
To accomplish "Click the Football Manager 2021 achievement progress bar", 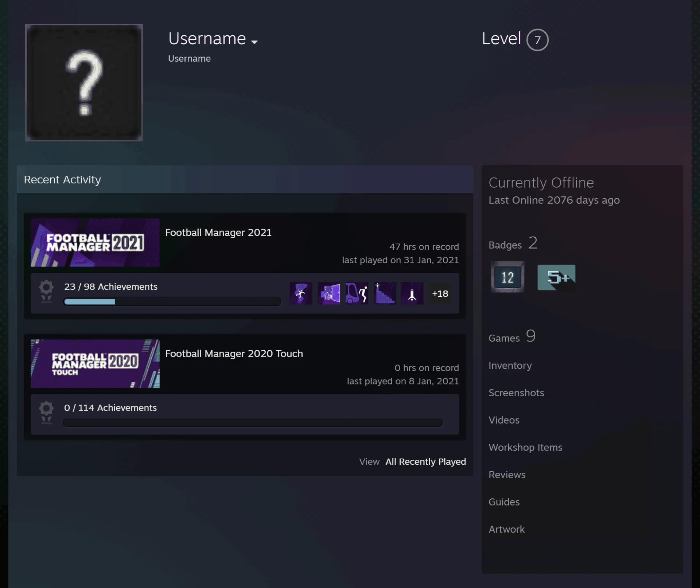I will (172, 302).
